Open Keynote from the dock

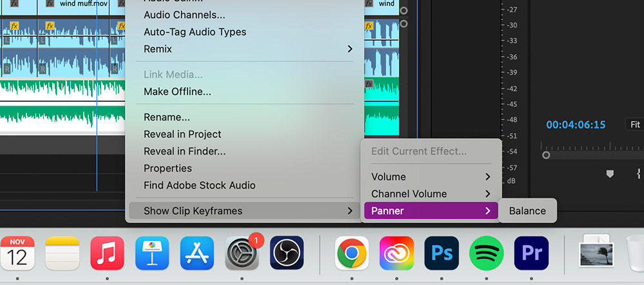[152, 253]
